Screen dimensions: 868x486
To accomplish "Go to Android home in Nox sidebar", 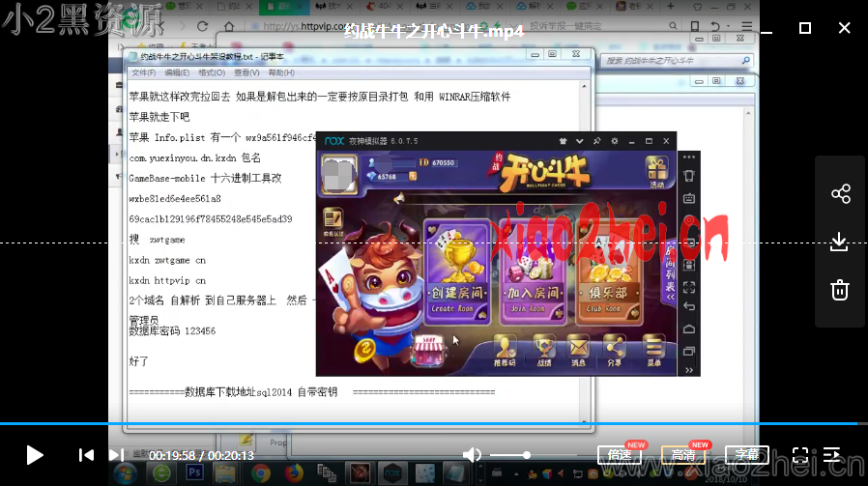I will pyautogui.click(x=689, y=329).
